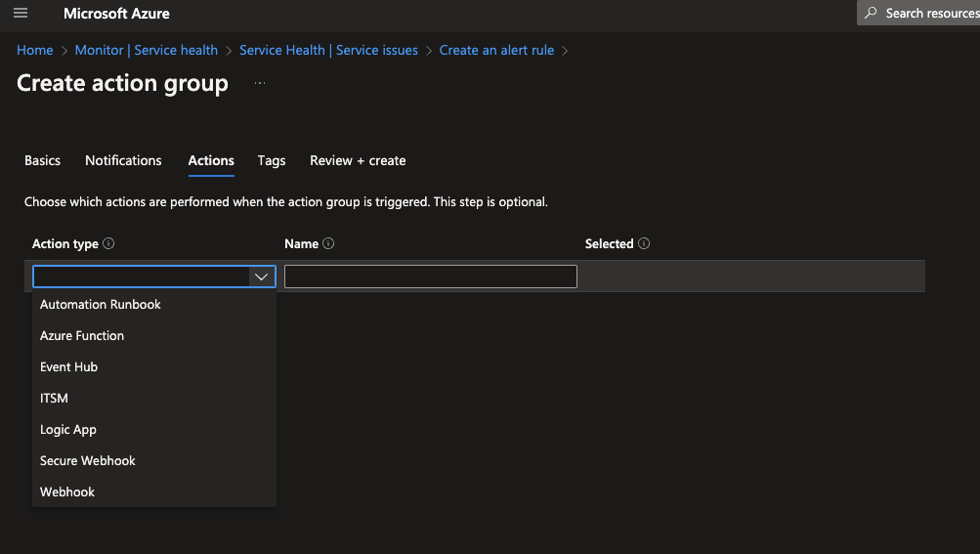The width and height of the screenshot is (980, 554).
Task: Show info tooltip for Name column
Action: click(328, 244)
